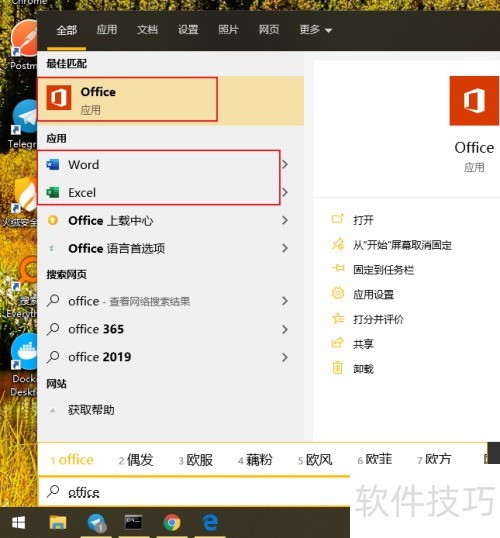Expand the office web search arrow
This screenshot has width=500, height=538.
(x=285, y=301)
